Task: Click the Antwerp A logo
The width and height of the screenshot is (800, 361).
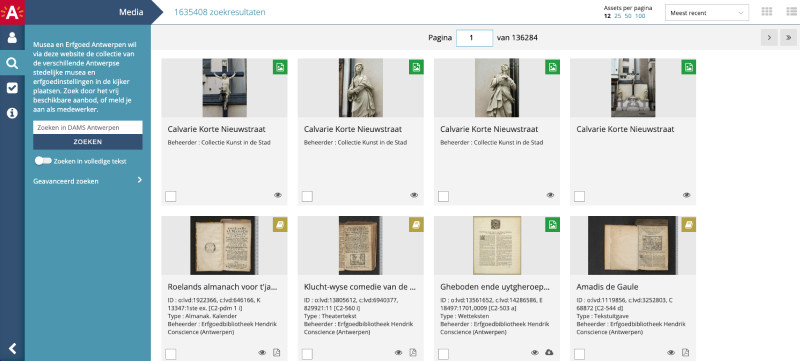Action: tap(12, 12)
